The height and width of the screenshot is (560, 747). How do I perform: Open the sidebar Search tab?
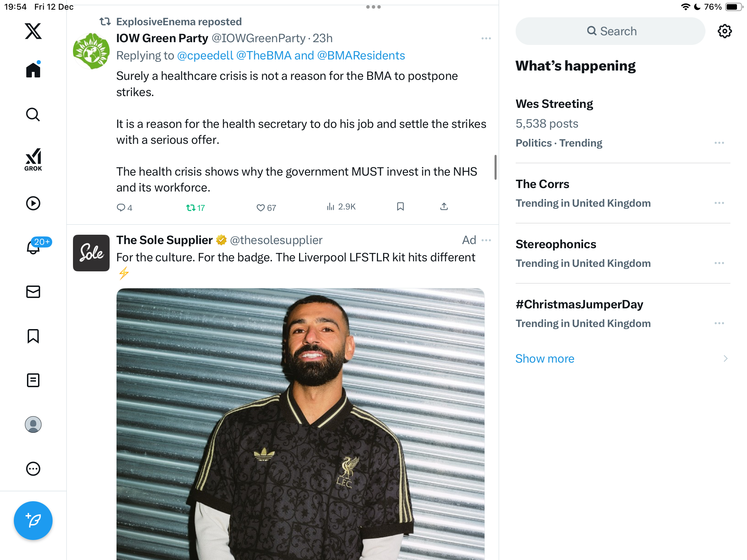(x=33, y=114)
